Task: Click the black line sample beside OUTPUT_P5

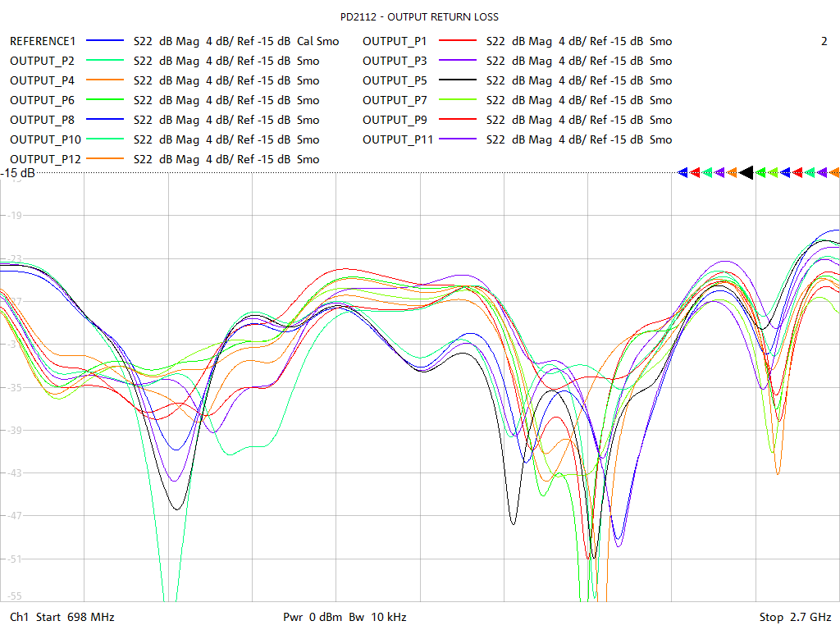Action: click(458, 80)
